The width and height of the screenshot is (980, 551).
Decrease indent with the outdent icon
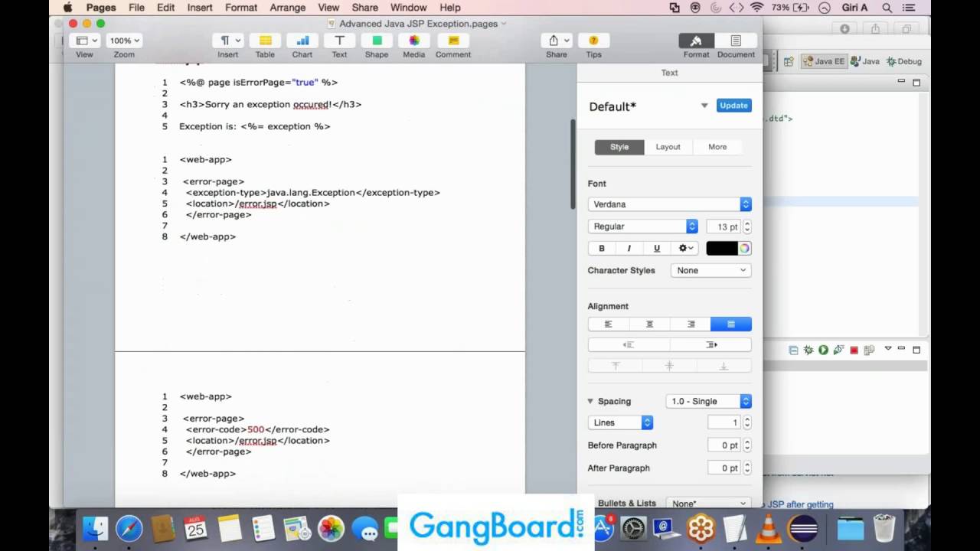(629, 345)
